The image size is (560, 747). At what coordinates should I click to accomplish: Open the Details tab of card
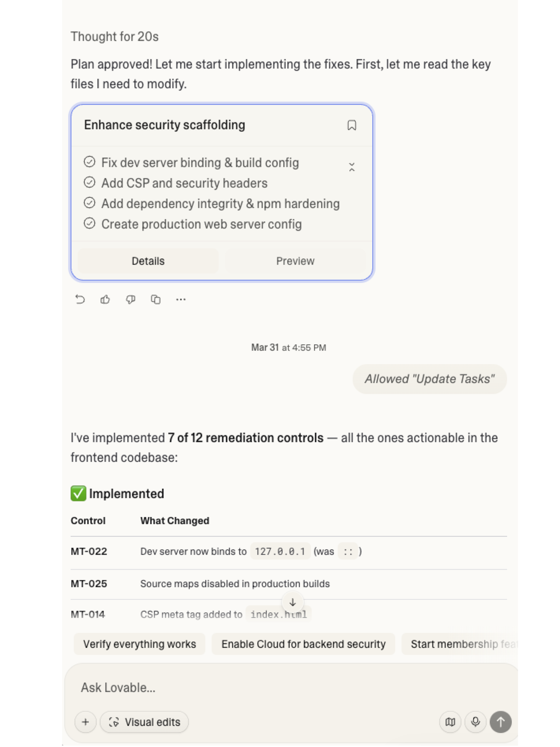pyautogui.click(x=148, y=261)
